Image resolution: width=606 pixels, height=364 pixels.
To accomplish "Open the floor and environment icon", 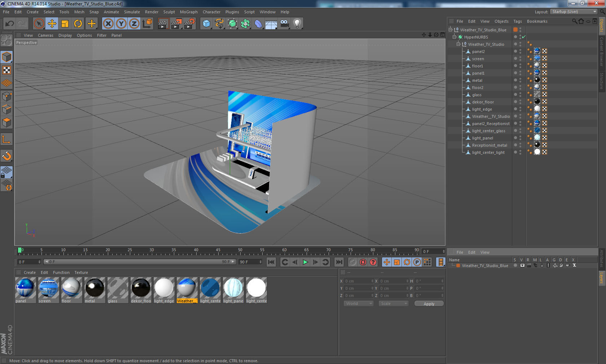I will click(x=271, y=24).
